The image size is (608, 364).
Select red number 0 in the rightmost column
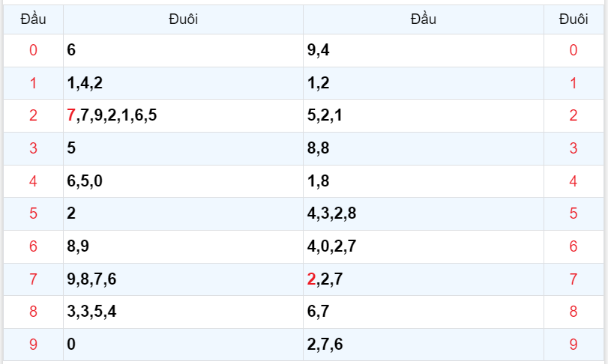pos(574,50)
